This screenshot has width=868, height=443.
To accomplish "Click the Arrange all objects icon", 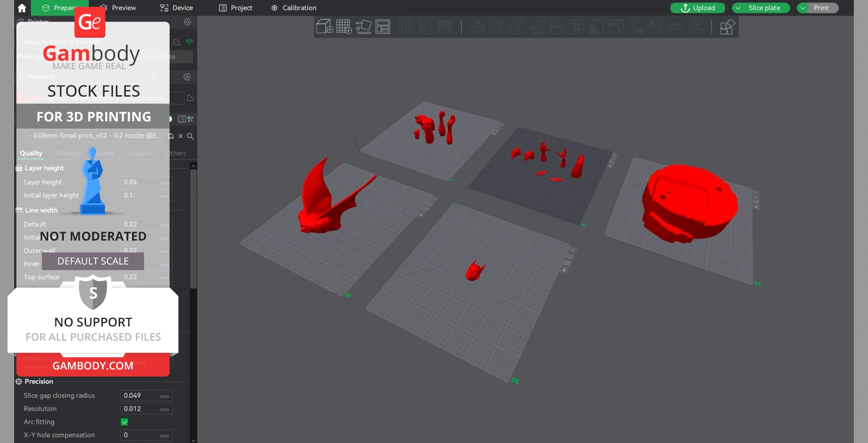I will pyautogui.click(x=383, y=27).
